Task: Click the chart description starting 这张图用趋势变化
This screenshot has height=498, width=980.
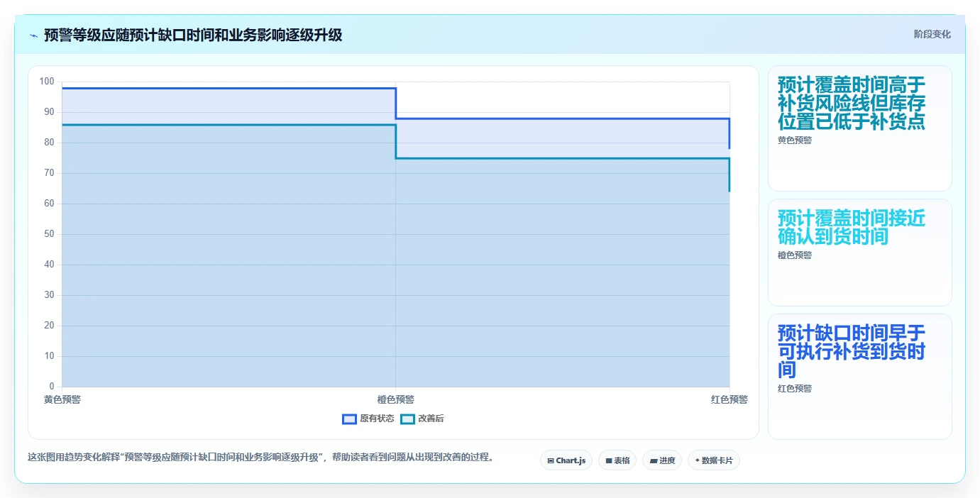Action: (x=260, y=457)
